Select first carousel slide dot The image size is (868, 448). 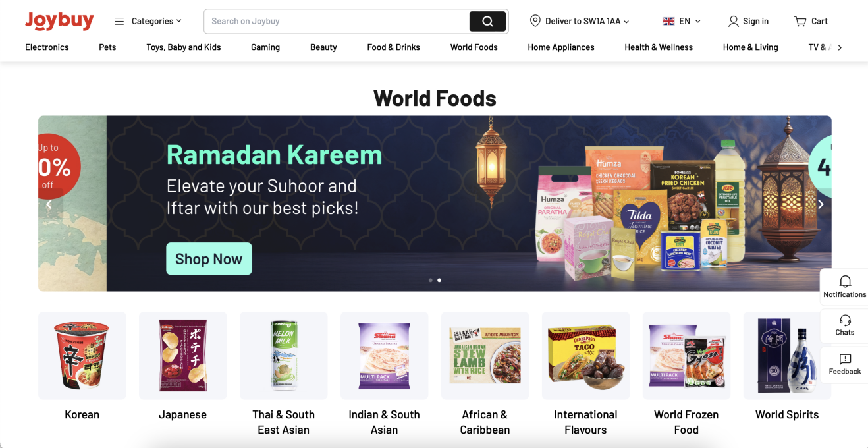(431, 280)
